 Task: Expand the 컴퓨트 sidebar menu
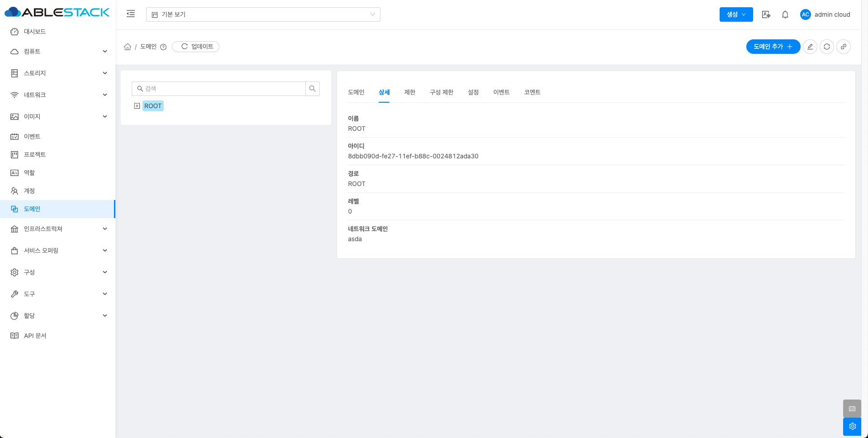[58, 52]
